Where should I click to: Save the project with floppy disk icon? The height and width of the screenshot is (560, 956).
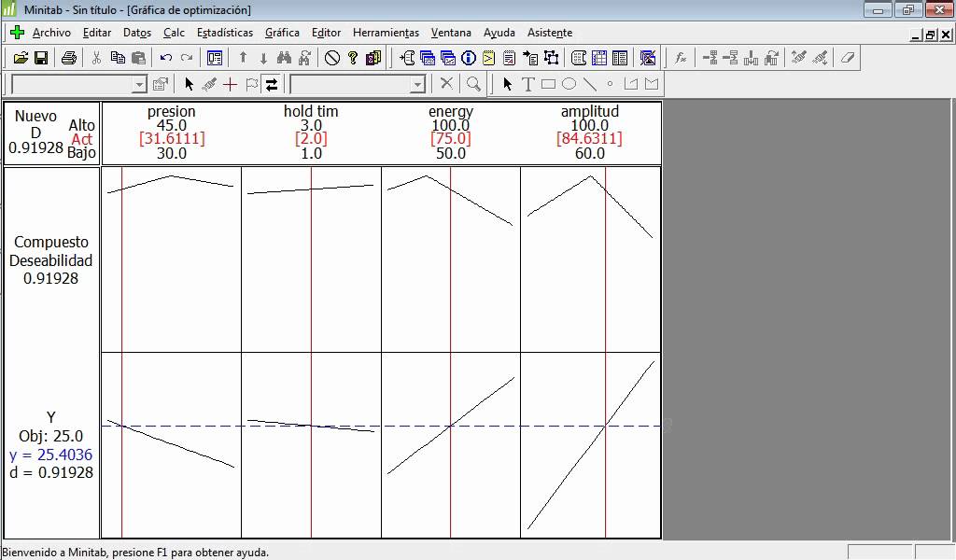click(41, 58)
